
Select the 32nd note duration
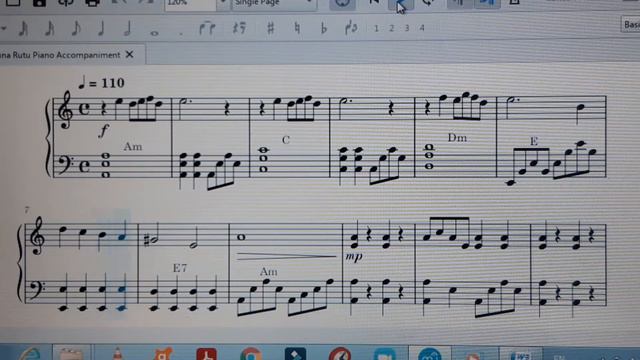click(24, 29)
